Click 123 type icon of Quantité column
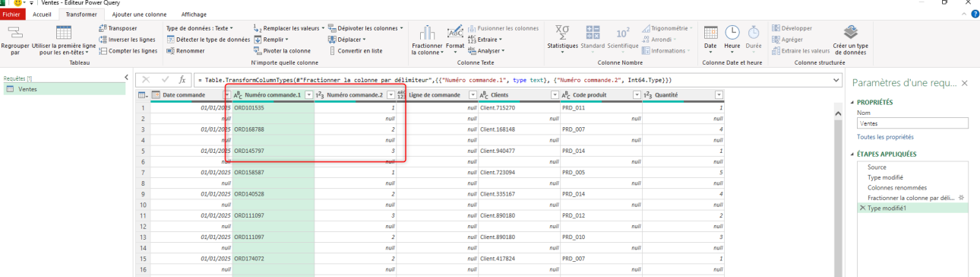The height and width of the screenshot is (277, 980). pos(648,95)
